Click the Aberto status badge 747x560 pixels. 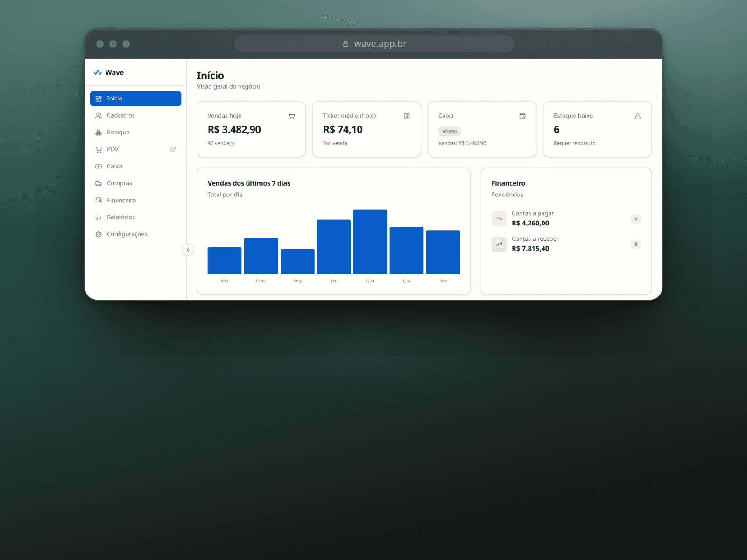click(450, 131)
